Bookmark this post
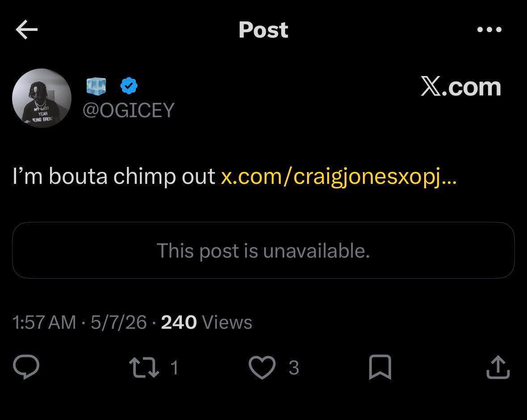This screenshot has height=420, width=527. tap(380, 367)
